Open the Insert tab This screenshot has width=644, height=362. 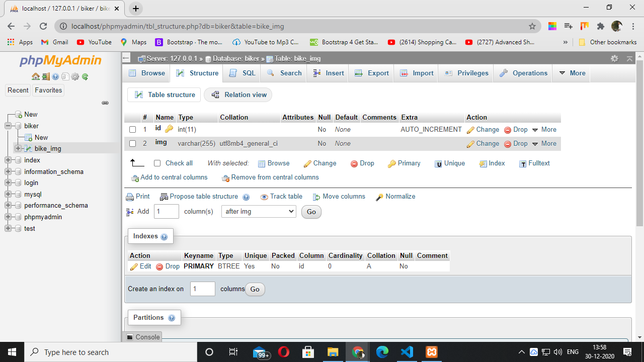point(328,73)
